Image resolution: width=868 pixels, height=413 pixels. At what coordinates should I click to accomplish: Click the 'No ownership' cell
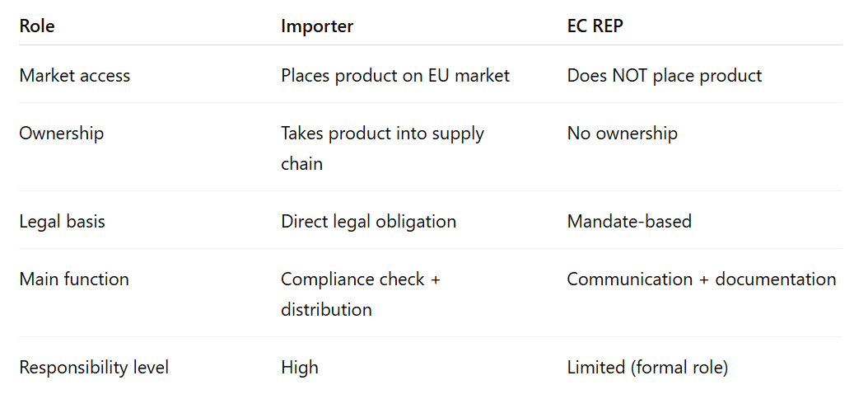point(623,134)
